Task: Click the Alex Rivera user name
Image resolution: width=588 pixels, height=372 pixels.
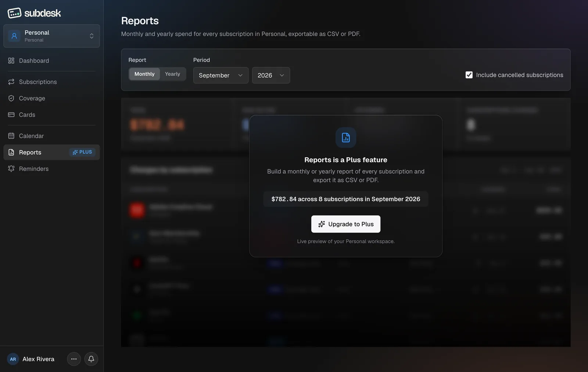Action: (38, 359)
